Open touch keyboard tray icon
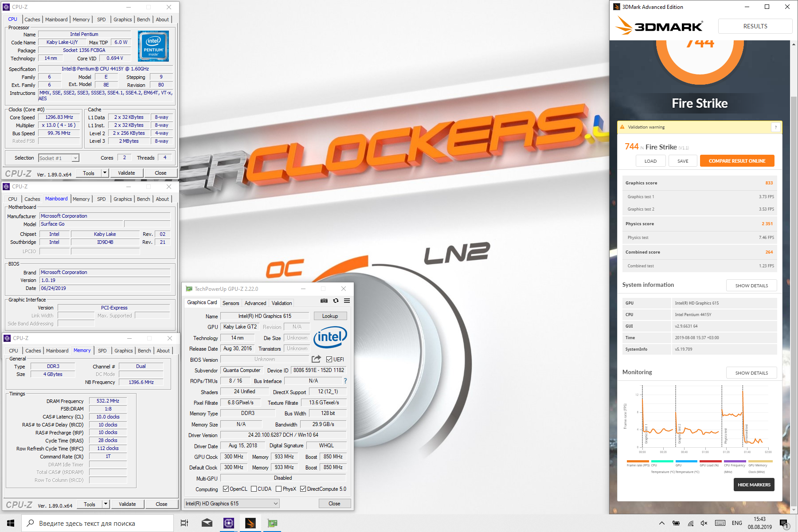 (720, 523)
